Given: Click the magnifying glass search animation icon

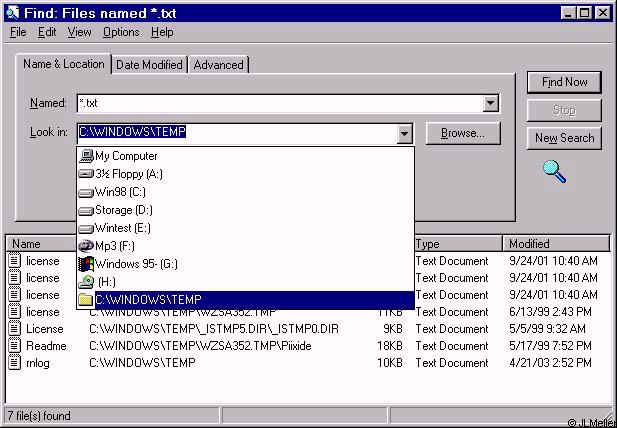Looking at the screenshot, I should click(x=554, y=172).
